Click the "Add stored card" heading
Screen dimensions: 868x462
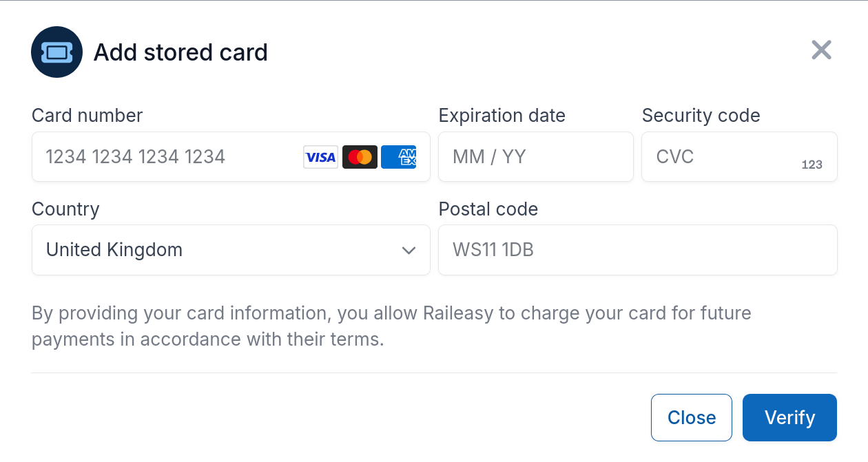pos(180,52)
